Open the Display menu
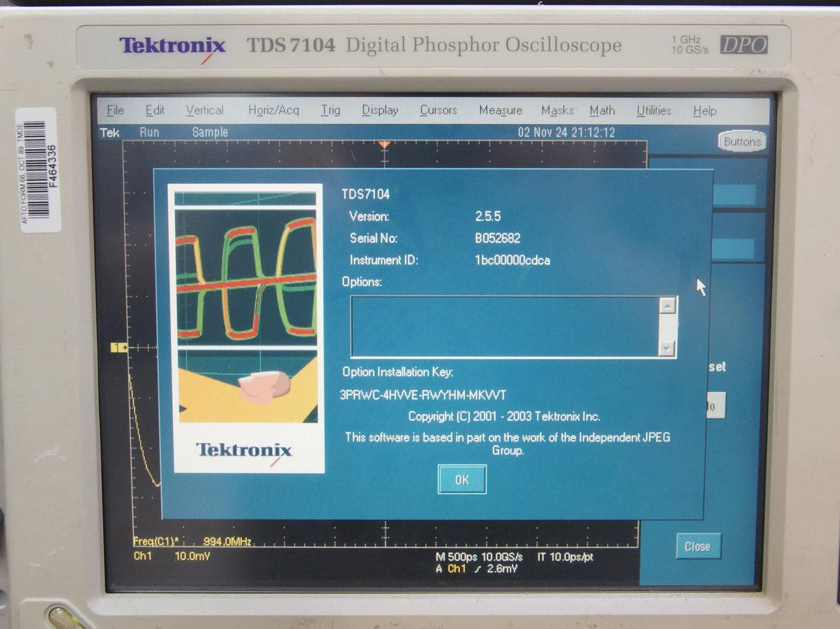This screenshot has width=840, height=629. 380,111
